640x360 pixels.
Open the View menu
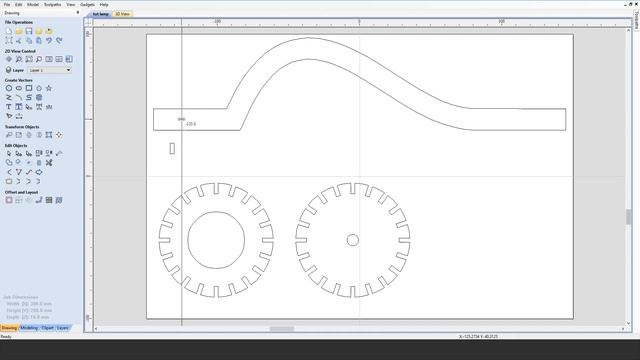point(71,4)
